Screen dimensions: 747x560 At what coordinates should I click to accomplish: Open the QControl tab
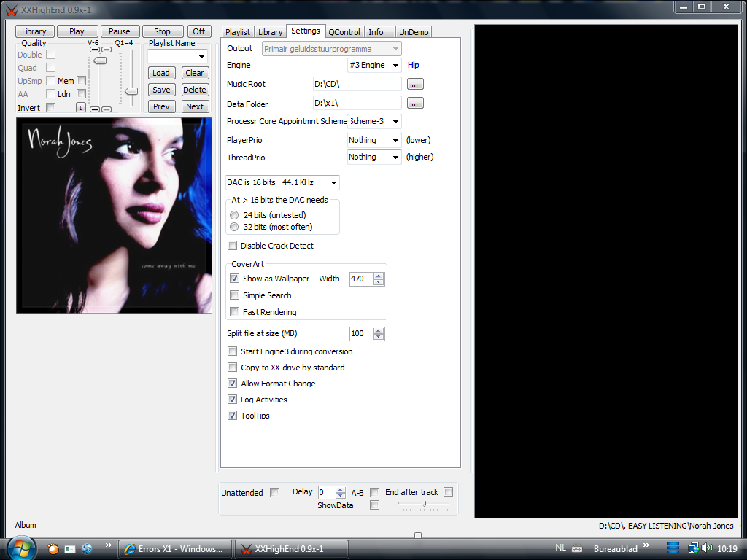(344, 32)
